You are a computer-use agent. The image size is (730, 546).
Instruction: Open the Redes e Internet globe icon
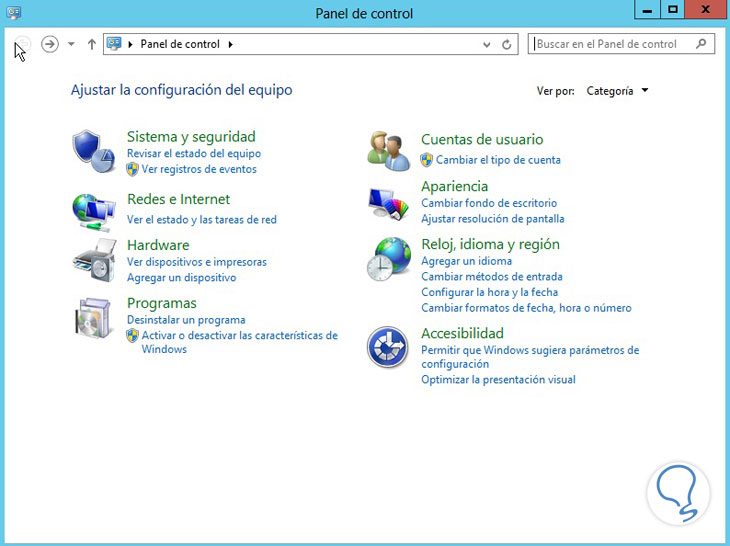pos(94,212)
